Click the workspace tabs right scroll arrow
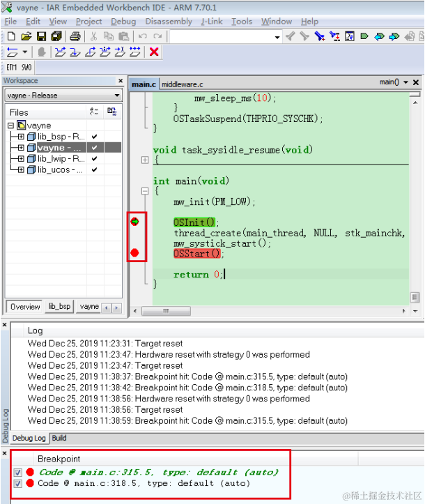The width and height of the screenshot is (425, 504). click(116, 308)
